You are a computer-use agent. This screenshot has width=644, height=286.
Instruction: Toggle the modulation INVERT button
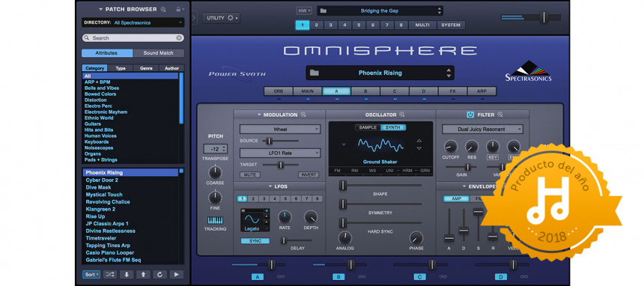[309, 175]
